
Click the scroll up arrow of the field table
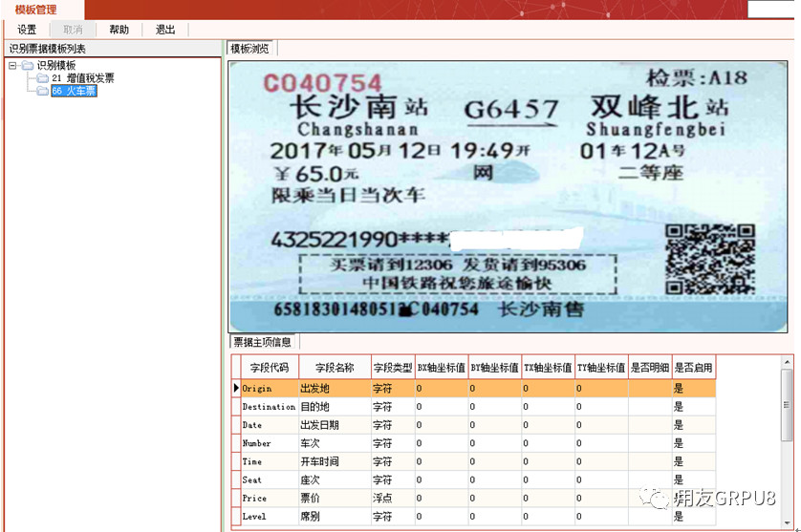click(x=788, y=362)
